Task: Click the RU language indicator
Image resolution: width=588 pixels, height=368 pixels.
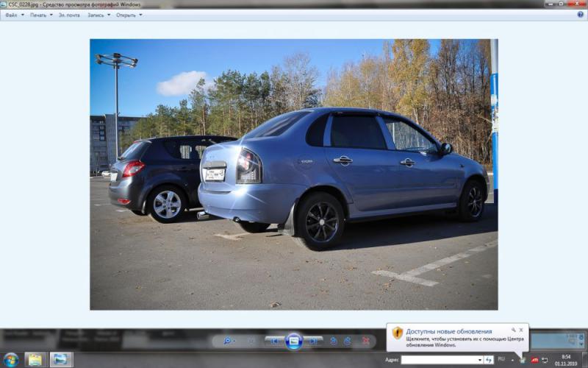Action: tap(501, 360)
